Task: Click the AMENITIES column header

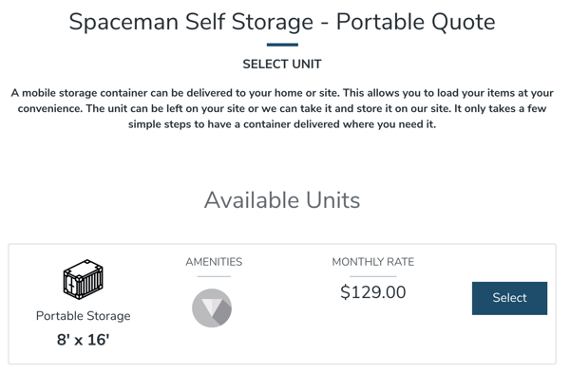Action: click(214, 262)
